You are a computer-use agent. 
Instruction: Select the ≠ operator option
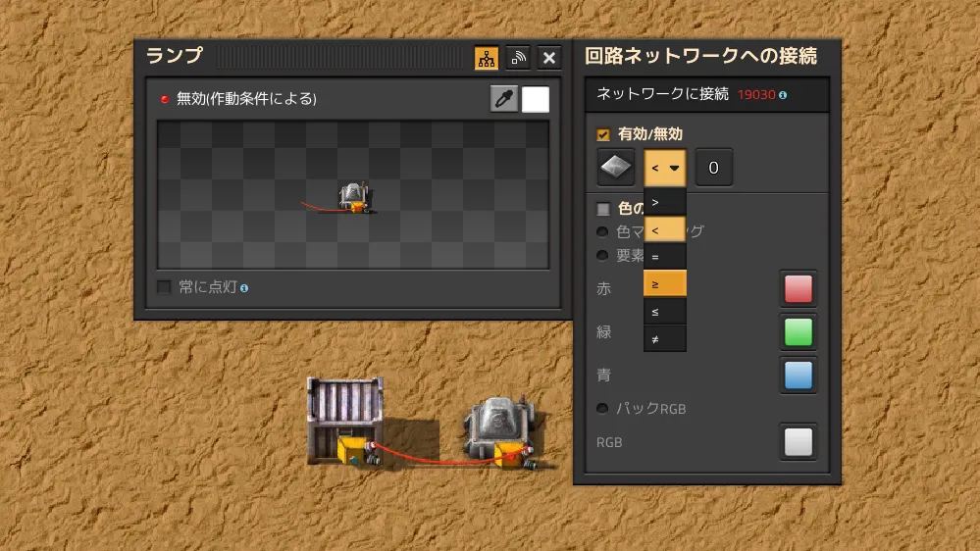pos(665,338)
